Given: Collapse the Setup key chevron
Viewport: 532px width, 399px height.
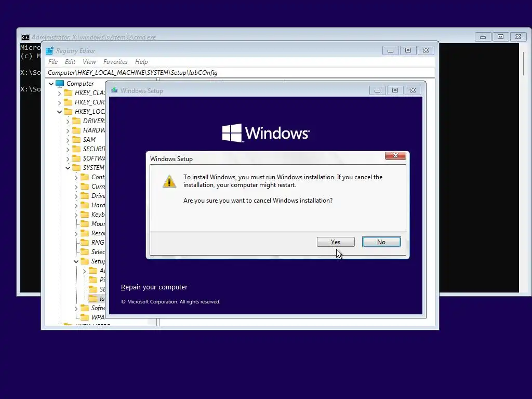Looking at the screenshot, I should tap(76, 261).
